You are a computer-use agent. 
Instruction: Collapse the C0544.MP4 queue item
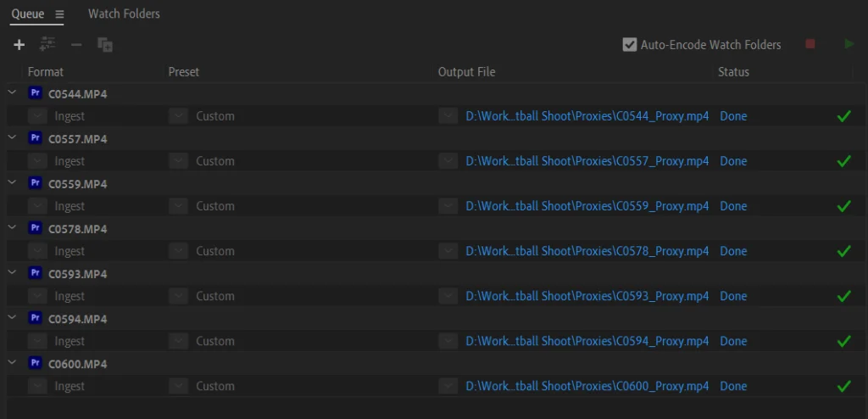click(x=12, y=93)
